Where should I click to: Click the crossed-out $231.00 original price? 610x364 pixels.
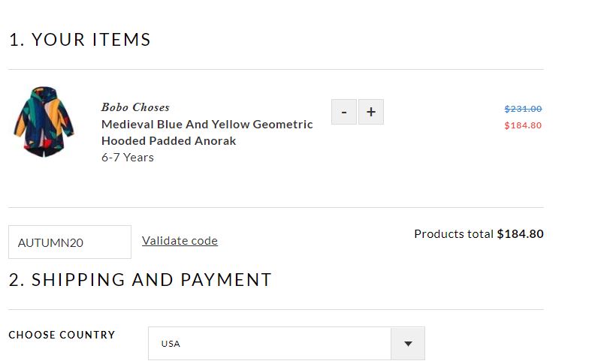[x=523, y=109]
